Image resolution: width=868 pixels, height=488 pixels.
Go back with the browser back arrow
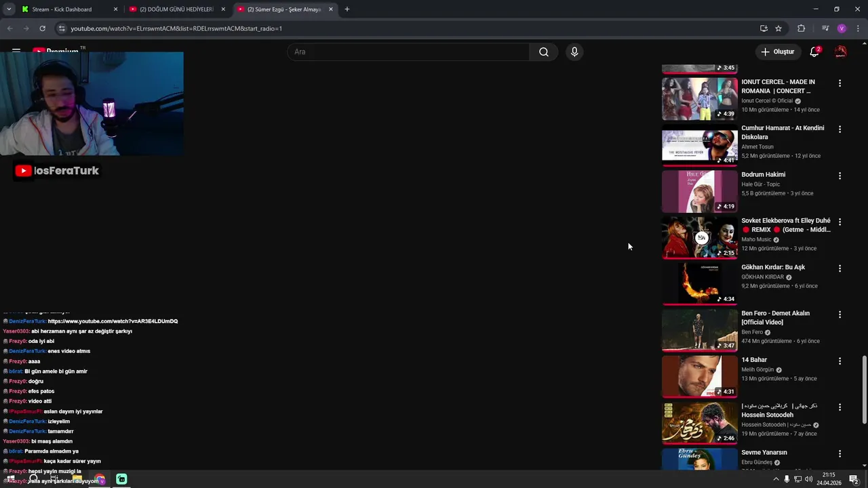pos(10,28)
